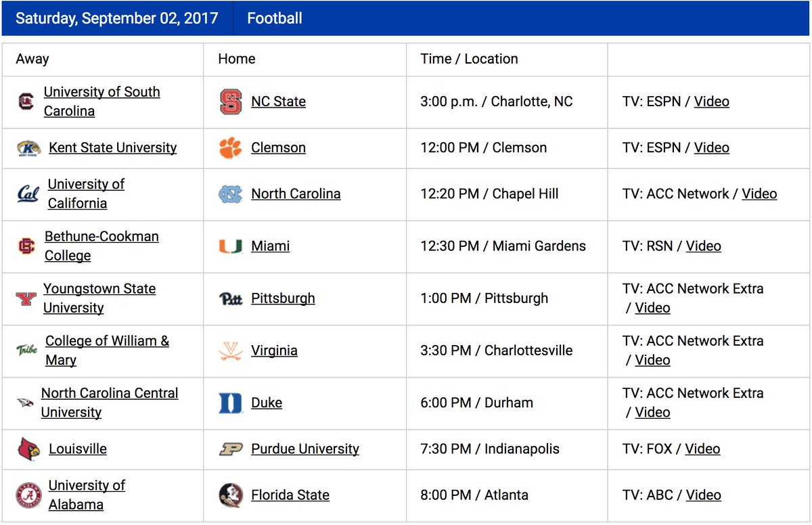Click the South Carolina Gamecocks logo
This screenshot has width=812, height=525.
click(26, 101)
